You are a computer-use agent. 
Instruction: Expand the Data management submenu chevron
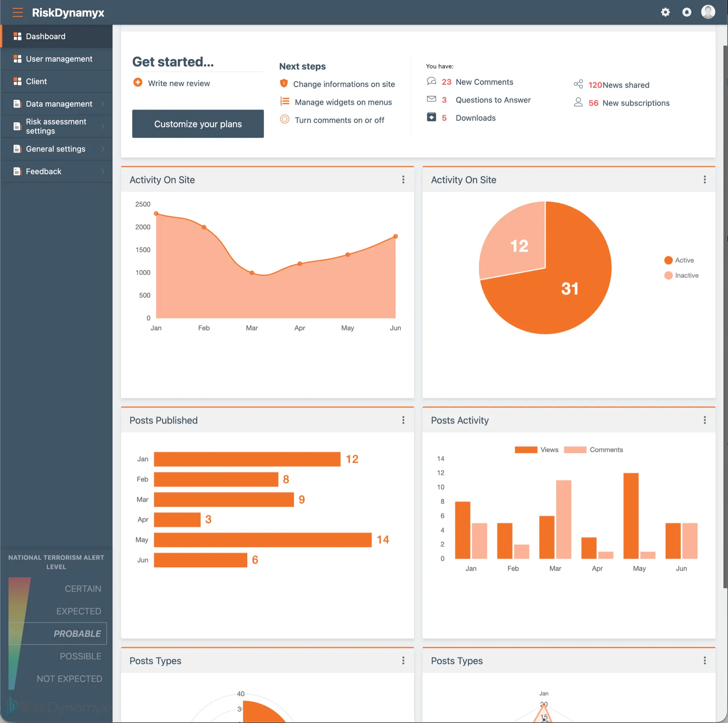pos(103,104)
